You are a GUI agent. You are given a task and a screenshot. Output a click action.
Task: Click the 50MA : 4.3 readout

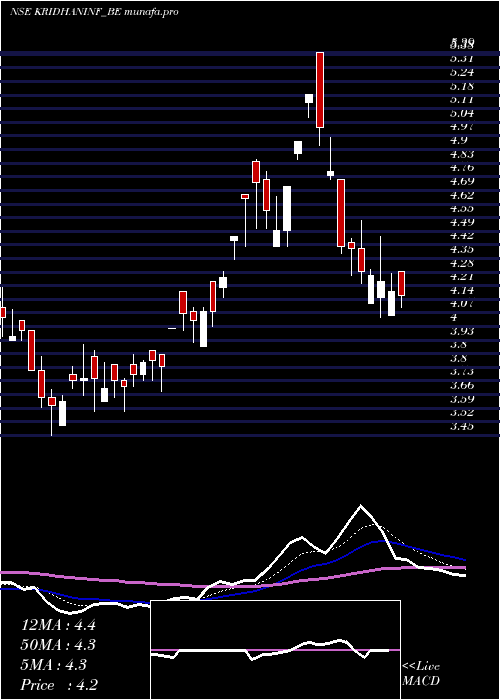tap(58, 645)
